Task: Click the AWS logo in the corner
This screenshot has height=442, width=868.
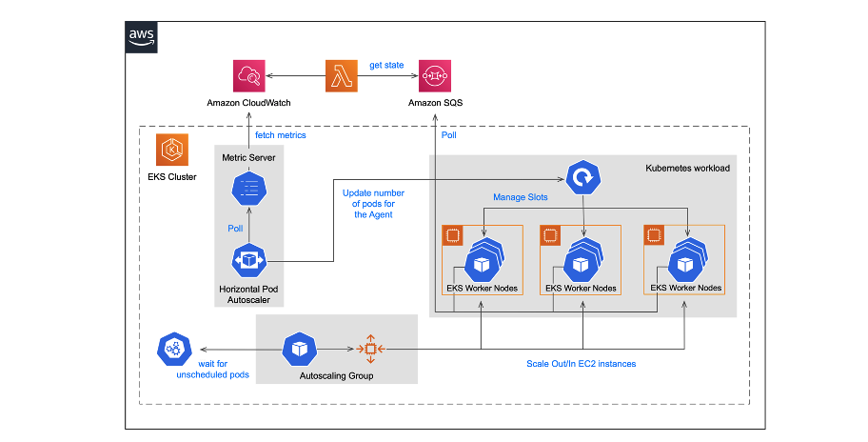Action: pyautogui.click(x=141, y=37)
